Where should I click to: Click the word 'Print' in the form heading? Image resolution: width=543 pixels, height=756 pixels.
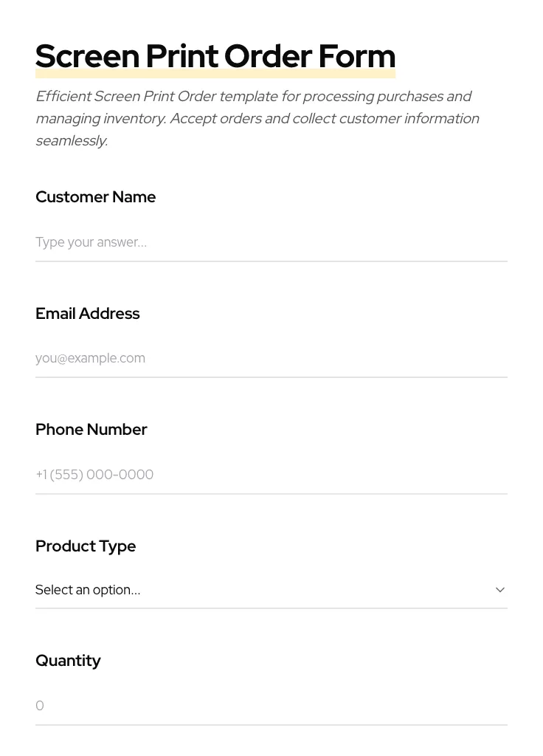click(x=181, y=57)
